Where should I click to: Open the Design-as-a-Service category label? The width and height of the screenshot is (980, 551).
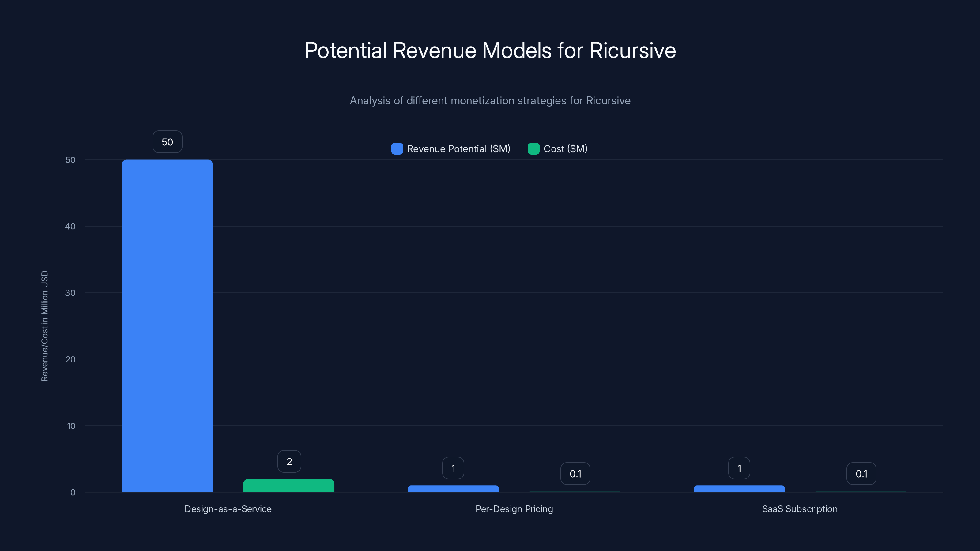click(228, 509)
